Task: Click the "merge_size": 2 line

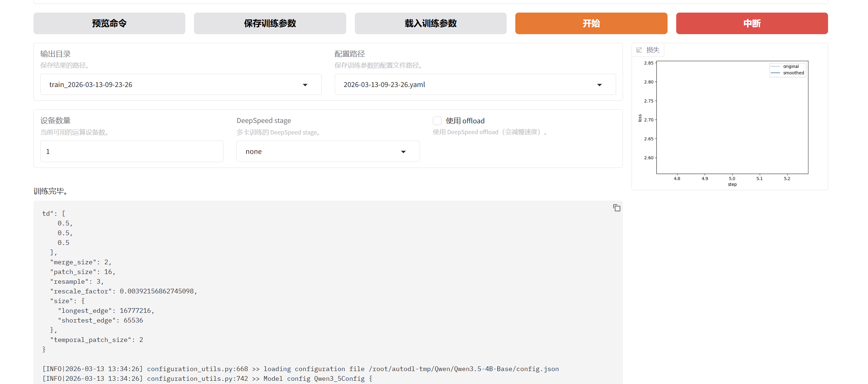Action: [81, 262]
